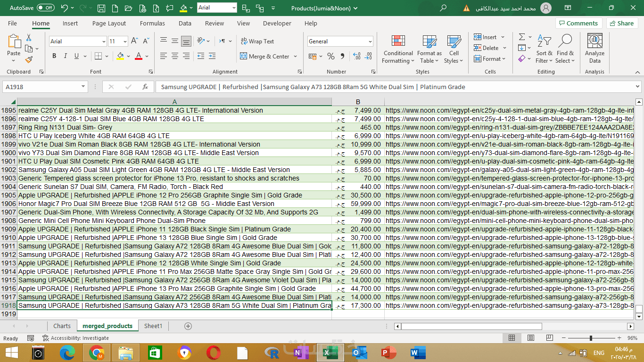The width and height of the screenshot is (644, 362).
Task: Open a file using the Quick Access folder icon
Action: [128, 8]
